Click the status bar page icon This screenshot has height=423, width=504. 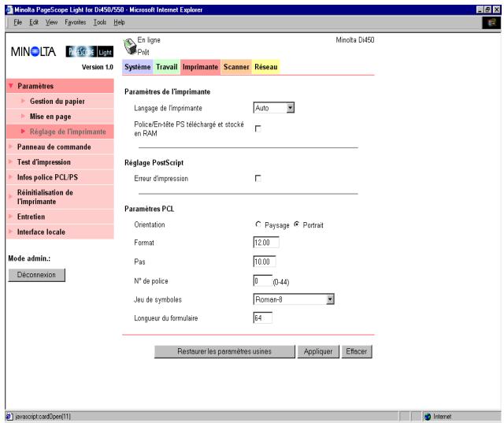pyautogui.click(x=9, y=417)
